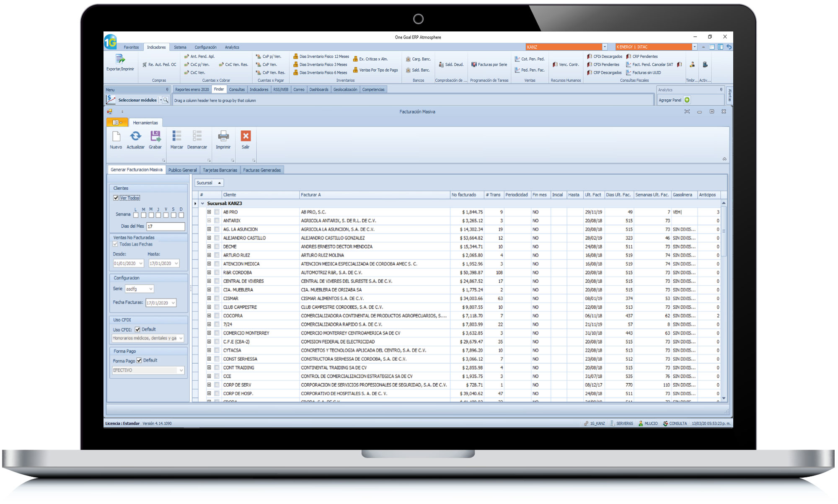Open CRP Pendientes query
The image size is (838, 504).
[642, 57]
